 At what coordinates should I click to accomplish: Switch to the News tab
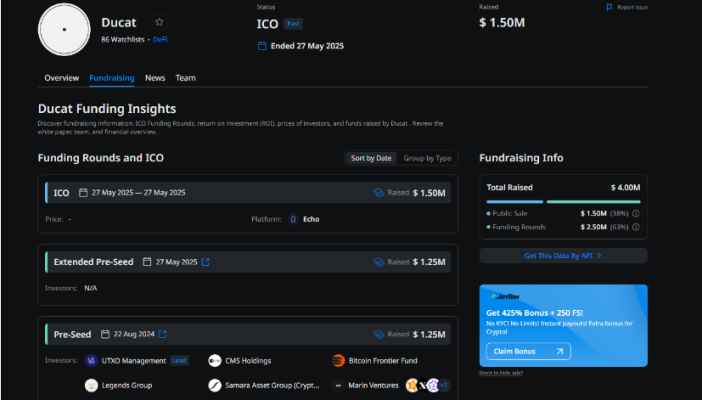click(155, 77)
